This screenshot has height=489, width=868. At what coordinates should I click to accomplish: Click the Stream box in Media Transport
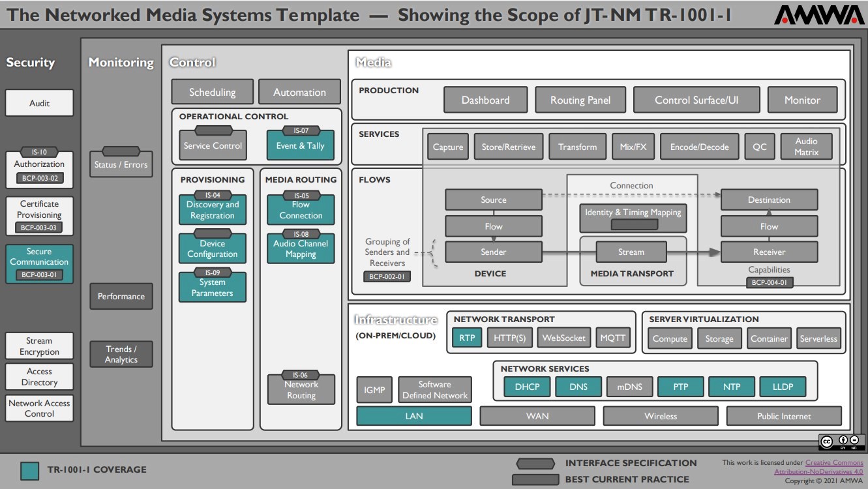point(631,252)
